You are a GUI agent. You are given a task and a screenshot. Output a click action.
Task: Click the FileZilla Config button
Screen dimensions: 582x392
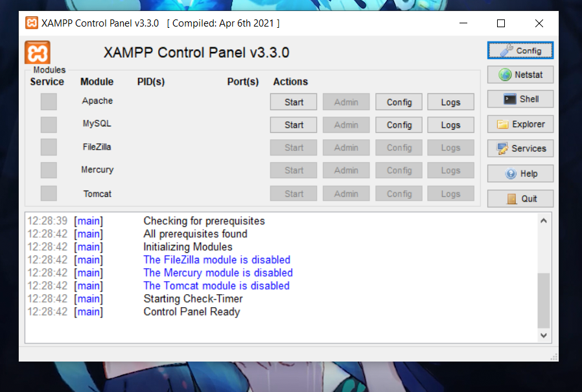[x=399, y=148]
